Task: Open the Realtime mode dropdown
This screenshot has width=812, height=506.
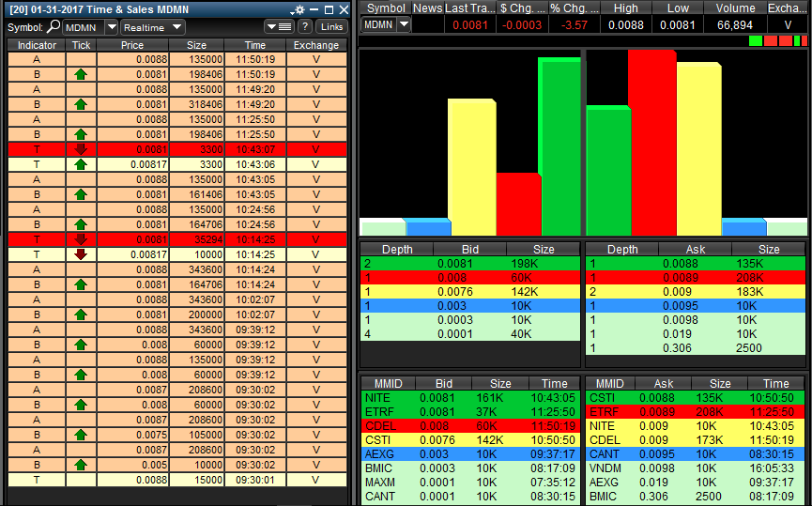Action: click(152, 27)
